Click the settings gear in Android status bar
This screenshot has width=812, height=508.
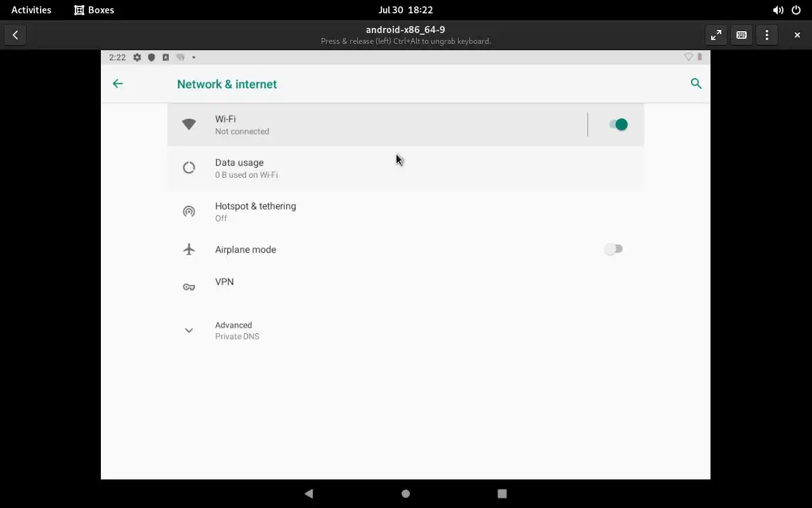137,57
